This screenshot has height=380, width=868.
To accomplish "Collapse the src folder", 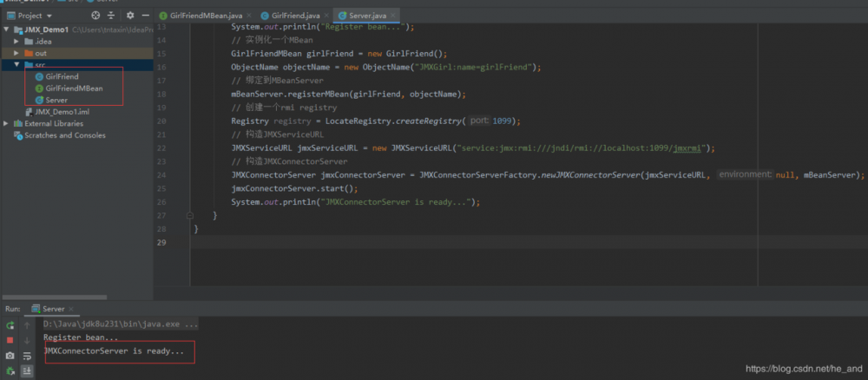I will (17, 65).
